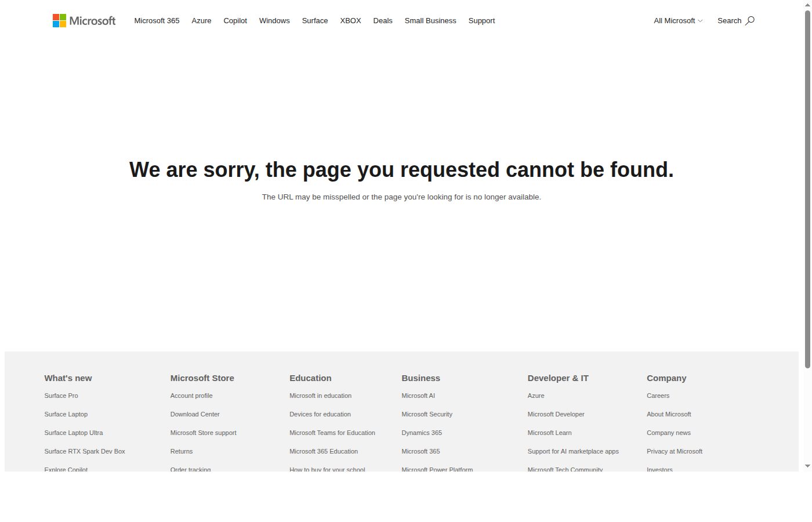Expand the All Microsoft dropdown
This screenshot has height=522, width=812.
tap(678, 20)
